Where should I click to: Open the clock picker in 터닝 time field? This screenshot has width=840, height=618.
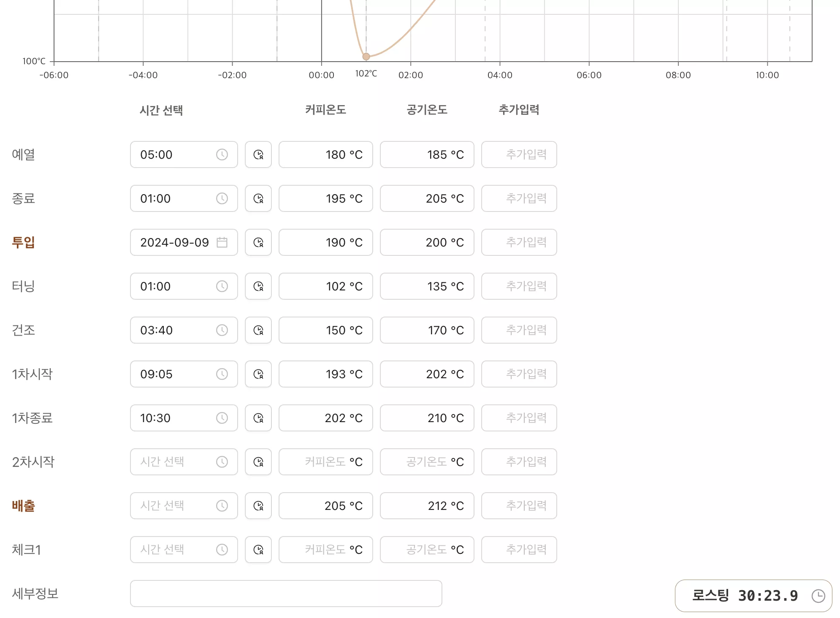(222, 286)
